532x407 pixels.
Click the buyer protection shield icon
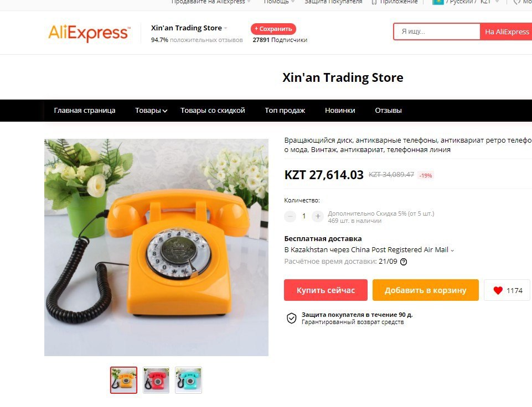pyautogui.click(x=291, y=318)
